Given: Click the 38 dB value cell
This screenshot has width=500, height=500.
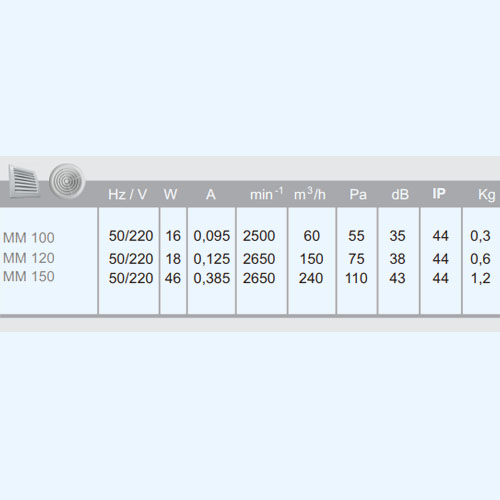Looking at the screenshot, I should tap(397, 259).
